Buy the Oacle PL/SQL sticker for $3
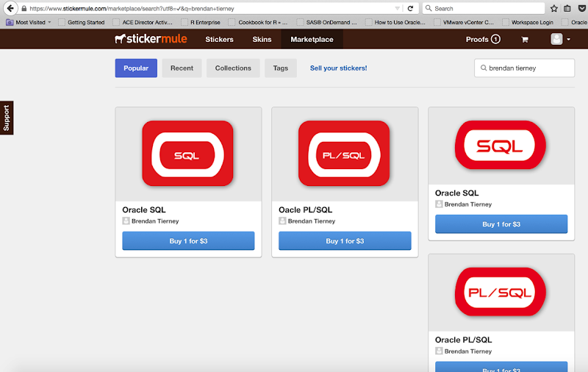This screenshot has height=372, width=588. coord(345,240)
